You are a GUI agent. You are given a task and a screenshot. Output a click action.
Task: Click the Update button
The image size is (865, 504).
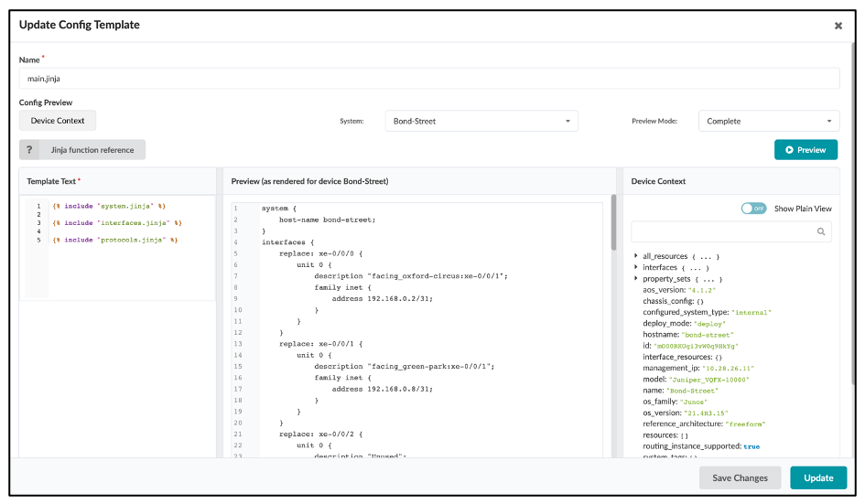click(818, 477)
